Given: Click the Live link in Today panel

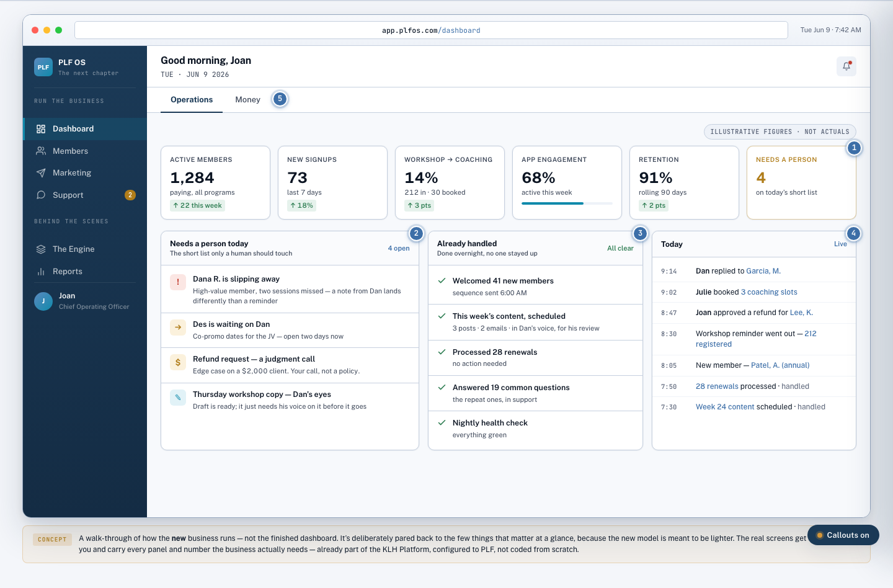Looking at the screenshot, I should click(840, 244).
